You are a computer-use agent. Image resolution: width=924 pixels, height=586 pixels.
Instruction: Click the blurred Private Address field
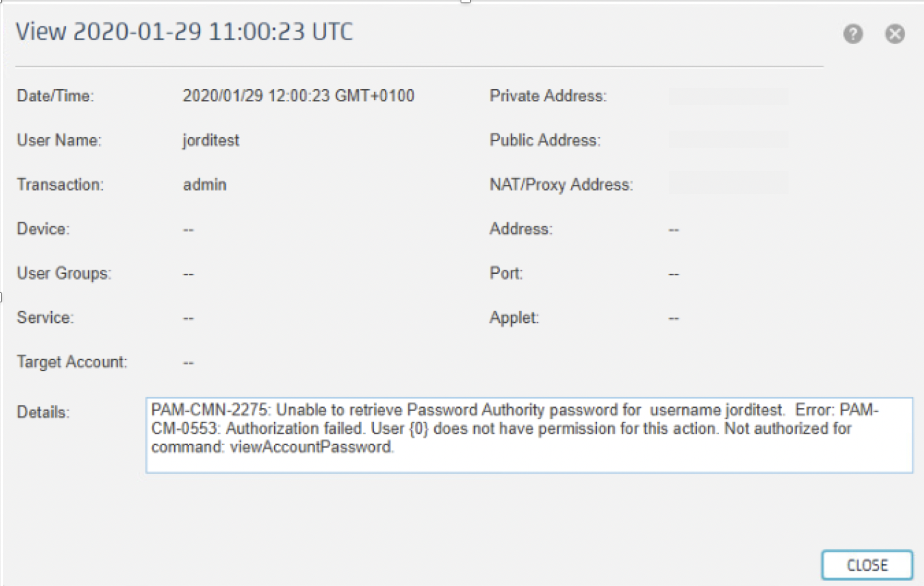click(x=728, y=96)
